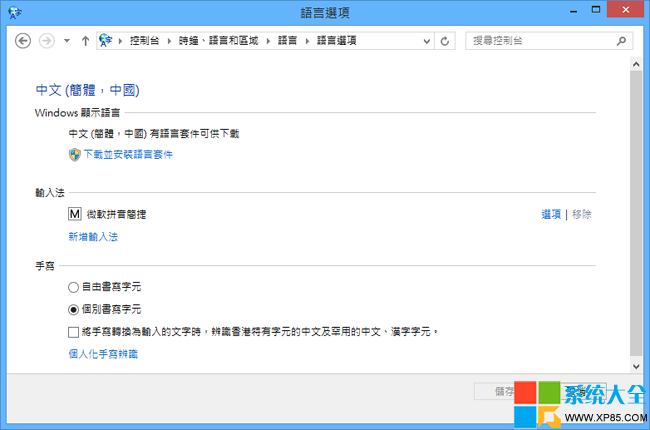Open the address bar history dropdown
The image size is (650, 430).
(x=427, y=41)
